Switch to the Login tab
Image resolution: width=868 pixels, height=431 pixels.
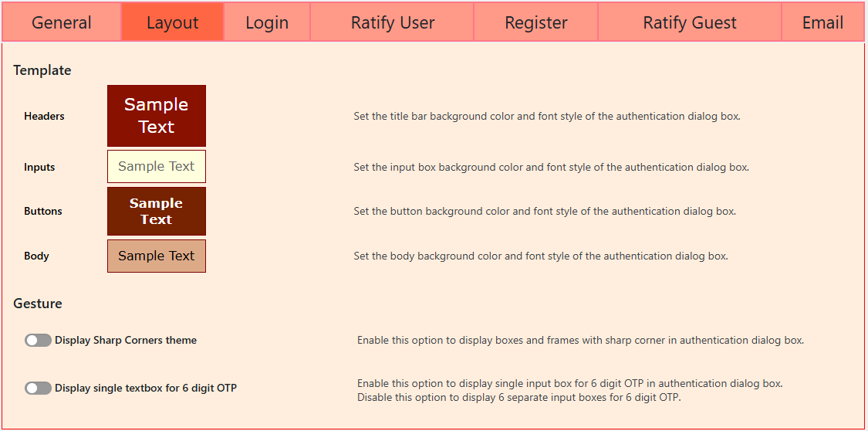pos(267,22)
